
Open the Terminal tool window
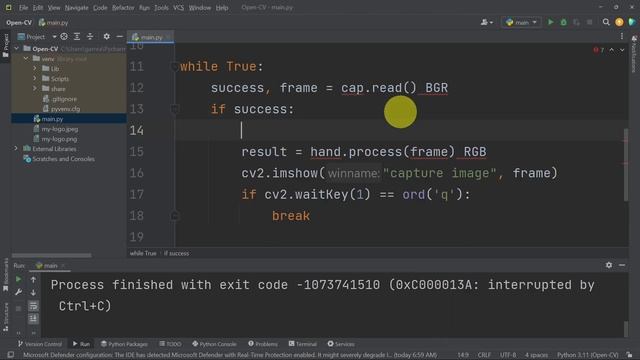pos(303,344)
